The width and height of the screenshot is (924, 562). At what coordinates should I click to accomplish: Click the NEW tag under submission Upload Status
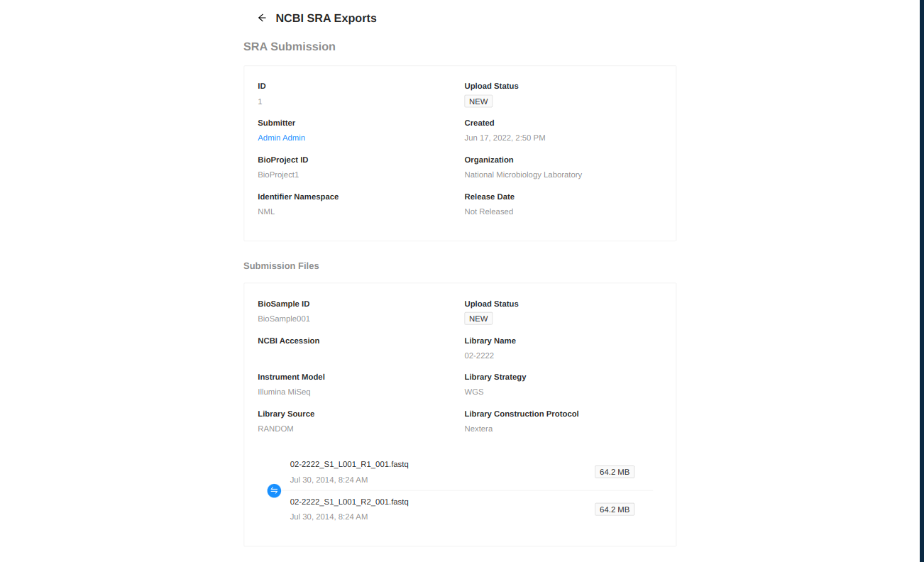click(x=478, y=101)
